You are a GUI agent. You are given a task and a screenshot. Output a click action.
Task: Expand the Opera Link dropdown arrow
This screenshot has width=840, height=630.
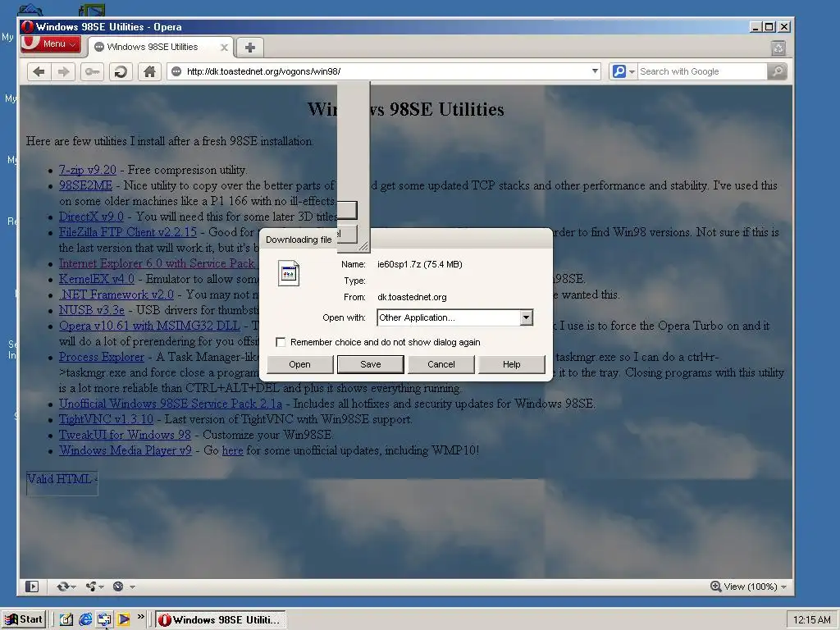click(x=73, y=587)
